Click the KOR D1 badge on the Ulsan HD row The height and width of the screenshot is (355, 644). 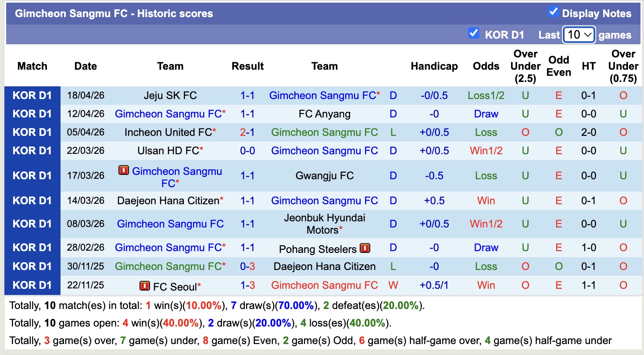point(32,150)
